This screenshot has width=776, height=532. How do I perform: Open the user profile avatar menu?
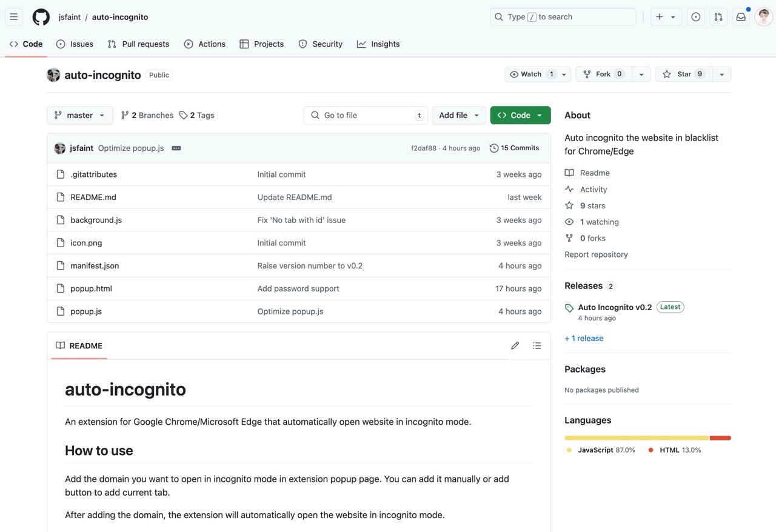click(763, 17)
